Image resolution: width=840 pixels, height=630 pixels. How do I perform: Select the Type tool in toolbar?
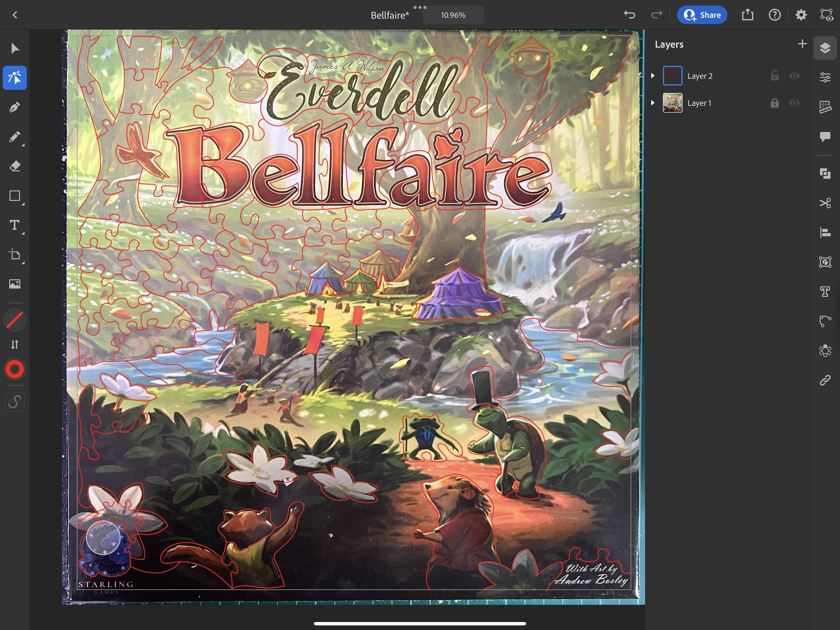14,225
